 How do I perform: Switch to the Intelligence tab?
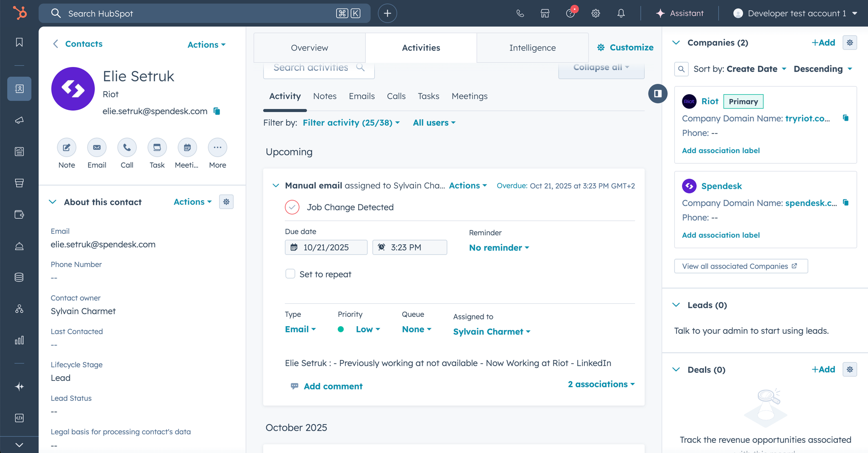coord(532,48)
